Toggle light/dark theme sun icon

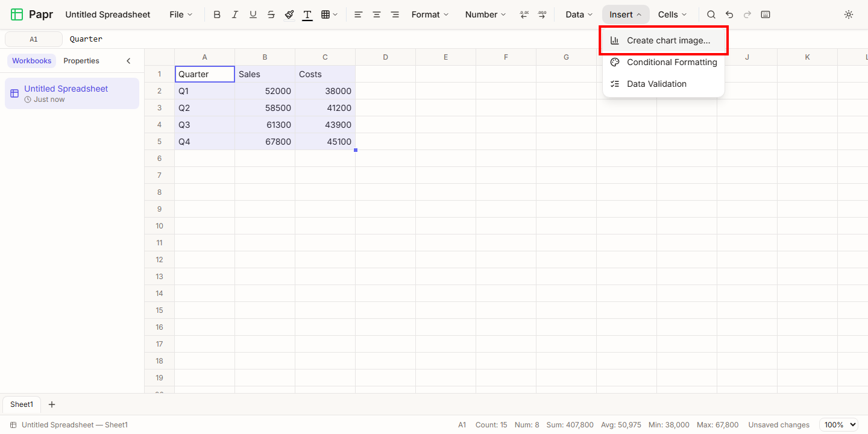(x=849, y=14)
